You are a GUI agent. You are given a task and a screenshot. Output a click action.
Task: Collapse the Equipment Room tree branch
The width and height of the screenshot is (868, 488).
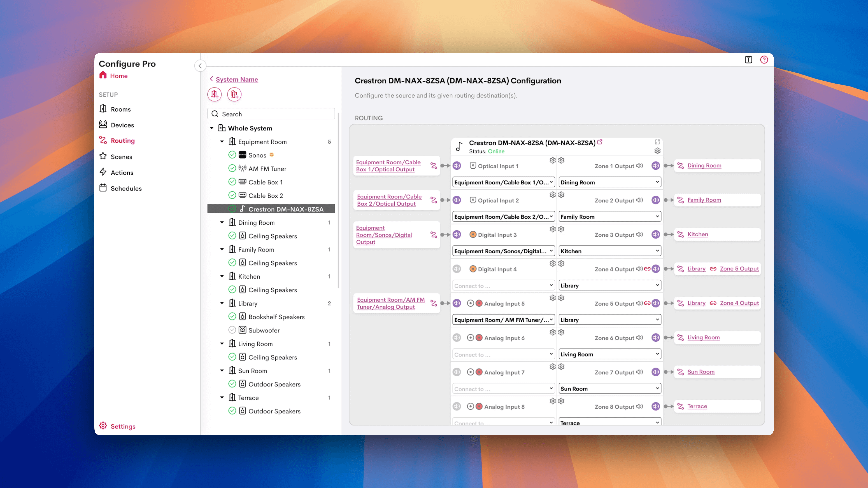point(222,141)
